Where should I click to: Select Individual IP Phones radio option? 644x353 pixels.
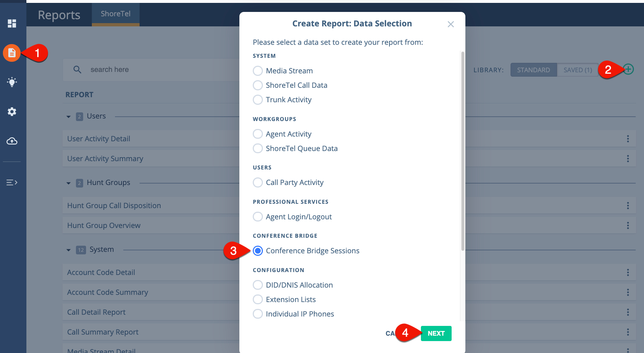[x=258, y=314]
